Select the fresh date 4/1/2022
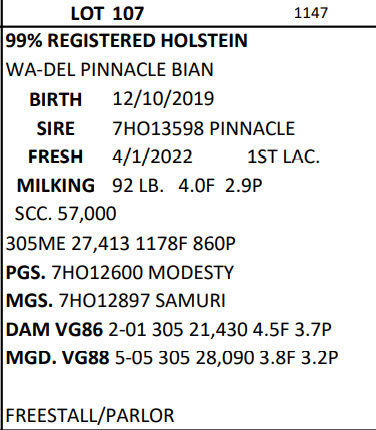Image resolution: width=376 pixels, height=430 pixels. pyautogui.click(x=152, y=157)
